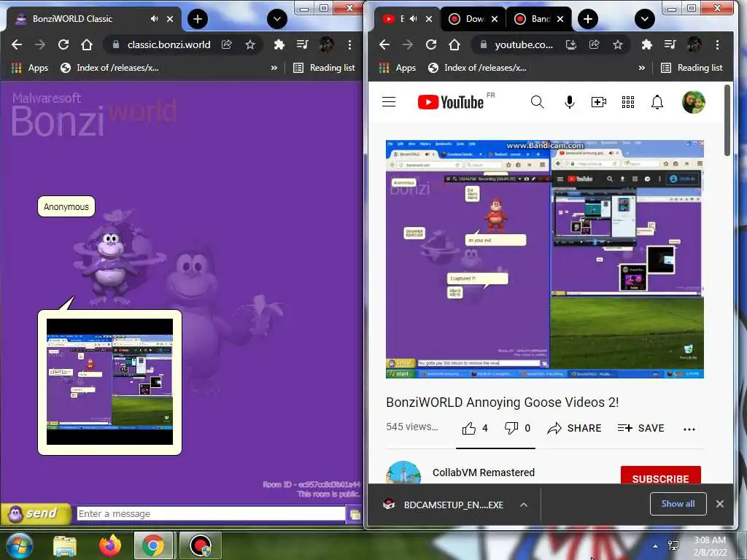747x560 pixels.
Task: Open Chrome menu in the YouTube window
Action: pos(718,44)
